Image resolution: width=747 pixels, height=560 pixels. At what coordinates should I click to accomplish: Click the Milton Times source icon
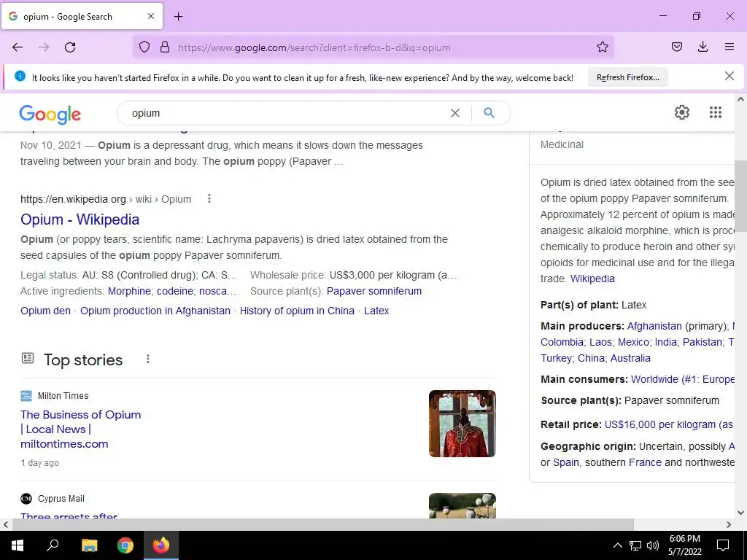26,396
